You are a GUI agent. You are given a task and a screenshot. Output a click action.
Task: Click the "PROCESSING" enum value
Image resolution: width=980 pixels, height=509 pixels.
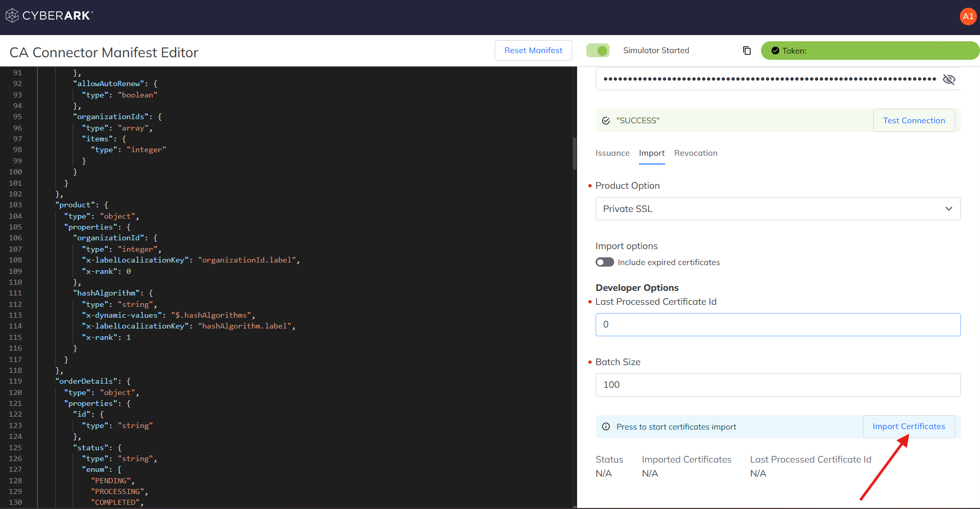pos(117,492)
